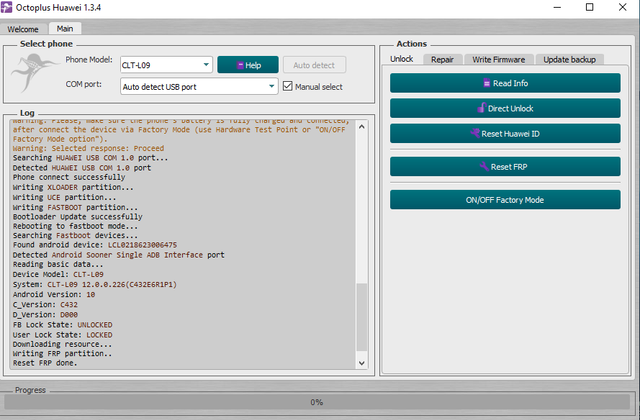The image size is (640, 420).
Task: Switch to the Welcome tab
Action: [x=23, y=29]
